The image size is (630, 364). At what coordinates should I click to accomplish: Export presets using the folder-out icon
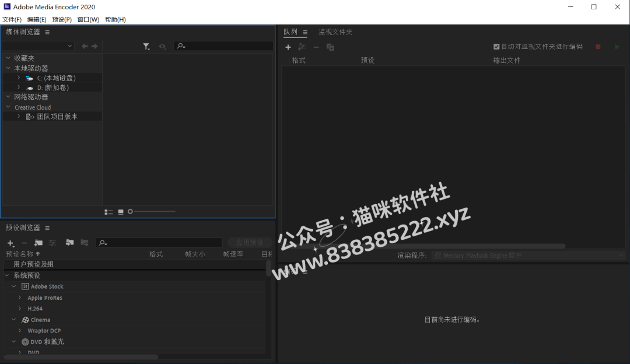[x=85, y=243]
